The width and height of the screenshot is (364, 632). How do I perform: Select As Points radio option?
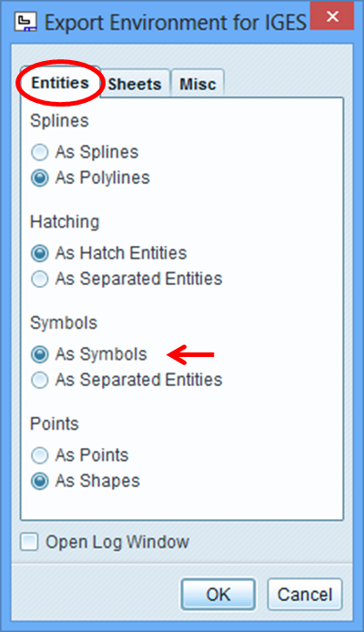[80, 455]
